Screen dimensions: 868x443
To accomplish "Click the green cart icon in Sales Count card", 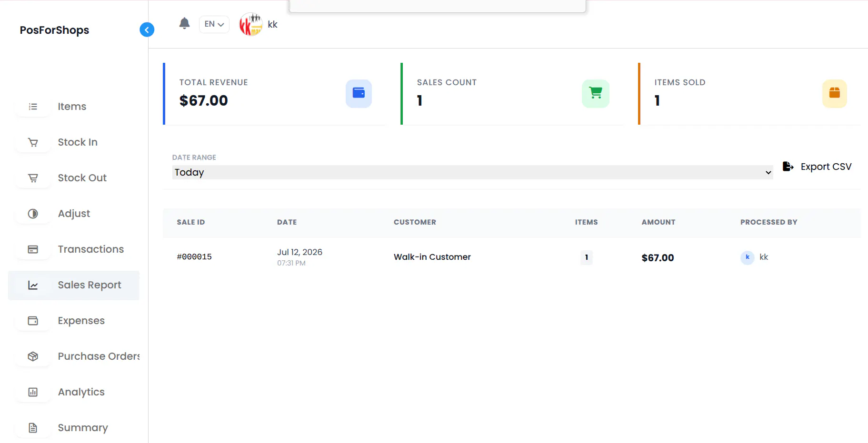I will click(x=596, y=93).
